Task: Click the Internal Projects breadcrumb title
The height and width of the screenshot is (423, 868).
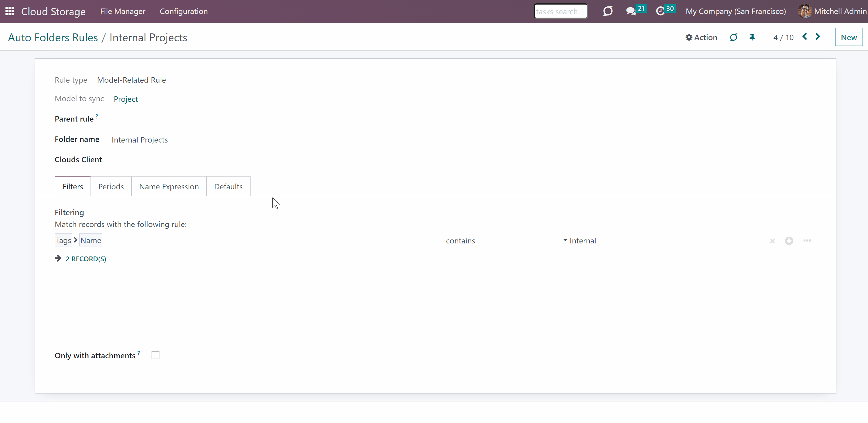Action: (148, 37)
